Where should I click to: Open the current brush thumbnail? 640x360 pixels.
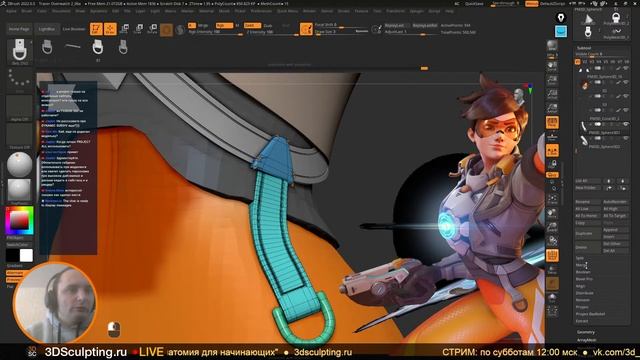pyautogui.click(x=19, y=51)
